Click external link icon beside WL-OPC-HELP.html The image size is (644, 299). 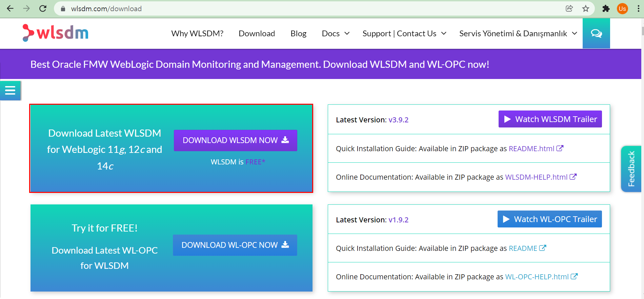click(574, 276)
